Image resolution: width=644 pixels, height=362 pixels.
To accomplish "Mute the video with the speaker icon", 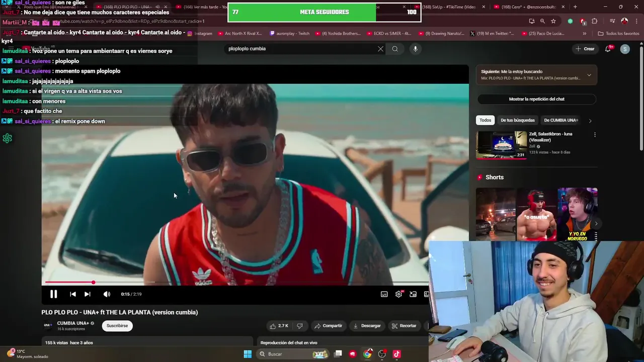I will (107, 294).
